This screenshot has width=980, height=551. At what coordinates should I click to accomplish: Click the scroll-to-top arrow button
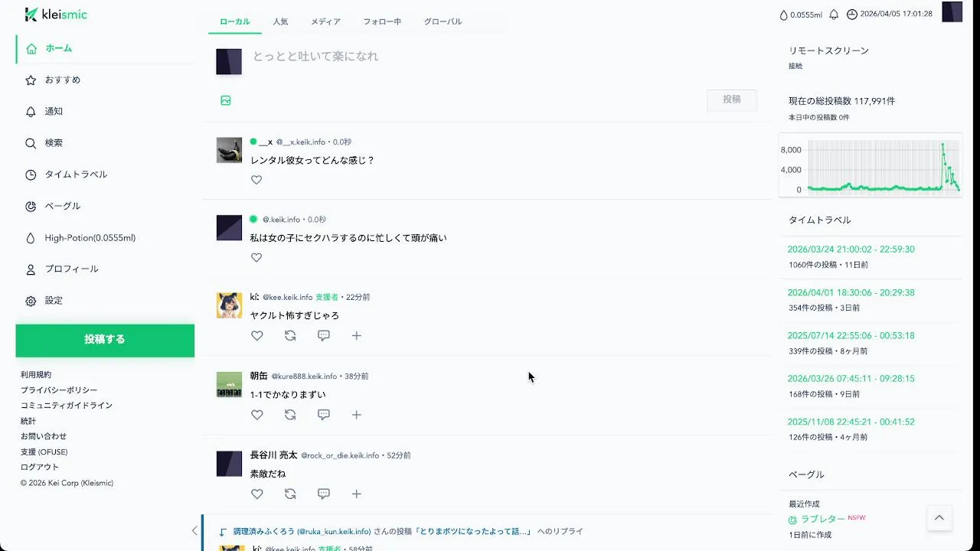[x=939, y=518]
